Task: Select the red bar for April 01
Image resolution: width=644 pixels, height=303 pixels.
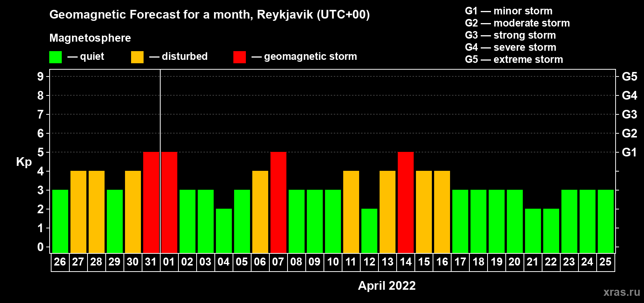Action: tap(169, 202)
